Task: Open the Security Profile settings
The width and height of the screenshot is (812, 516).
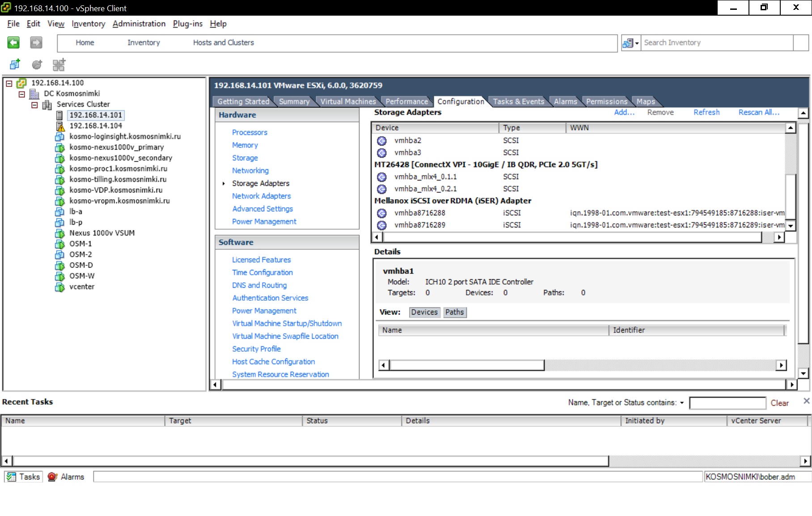Action: coord(256,349)
